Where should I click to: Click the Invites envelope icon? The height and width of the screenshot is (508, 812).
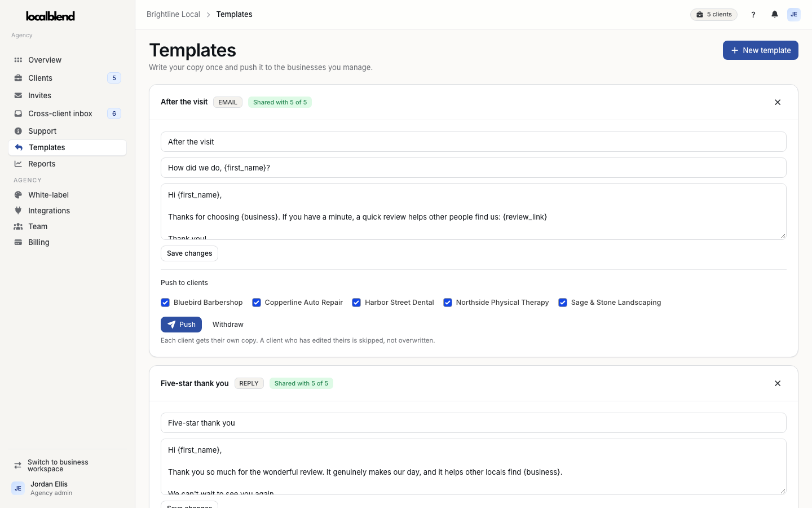coord(18,95)
